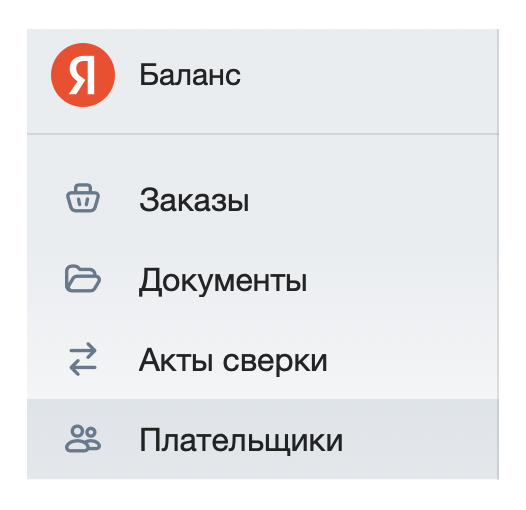Click the red Yandex logo
526x510 pixels.
tap(83, 75)
